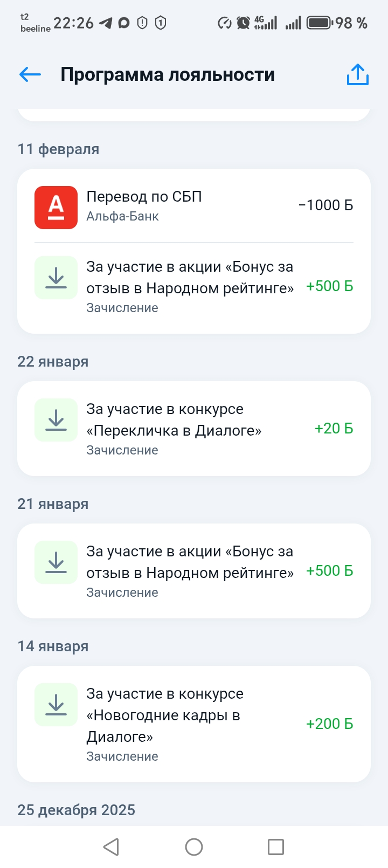Tap download icon of 21 January bonus

(56, 562)
